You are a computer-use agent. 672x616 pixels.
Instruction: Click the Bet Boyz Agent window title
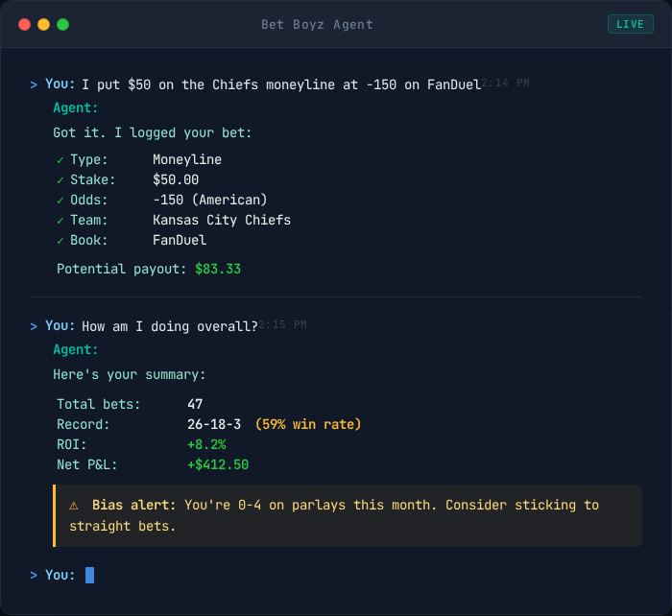317,24
